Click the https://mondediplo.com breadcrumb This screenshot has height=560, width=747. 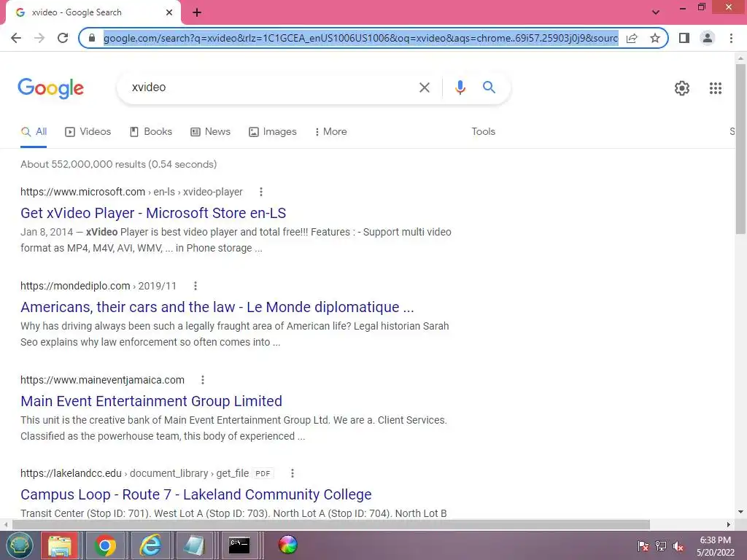(75, 286)
